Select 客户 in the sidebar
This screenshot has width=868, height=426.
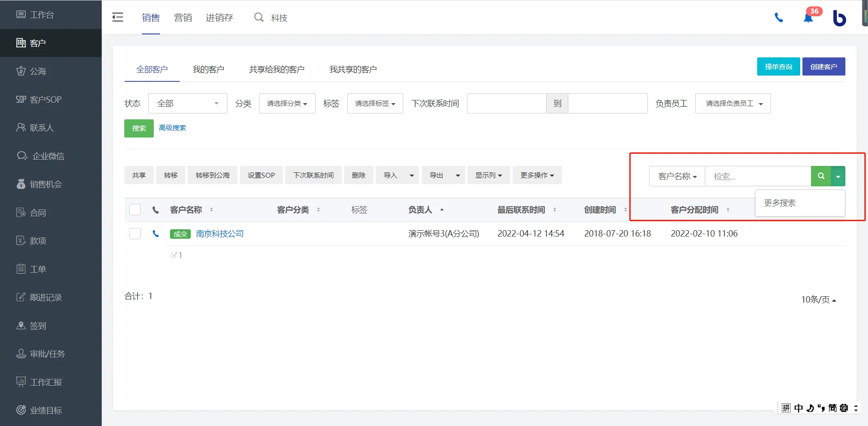point(51,43)
